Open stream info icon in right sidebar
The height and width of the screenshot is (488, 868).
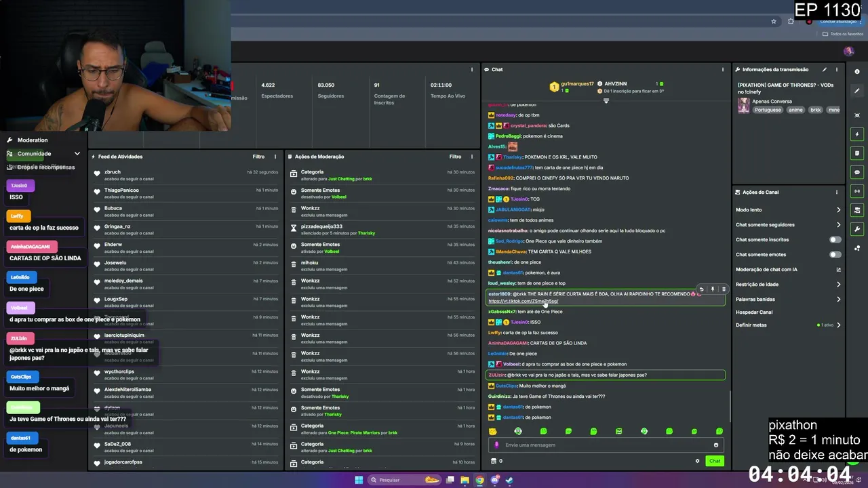tap(857, 72)
